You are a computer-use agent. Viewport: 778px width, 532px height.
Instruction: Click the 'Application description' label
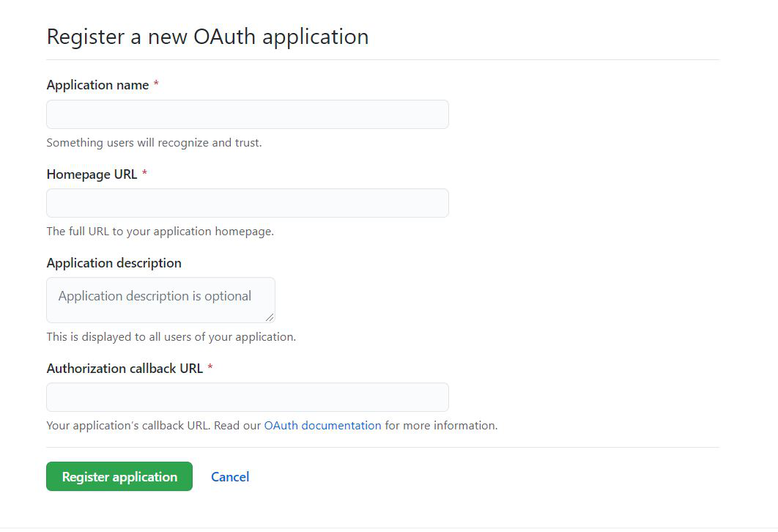pos(114,263)
